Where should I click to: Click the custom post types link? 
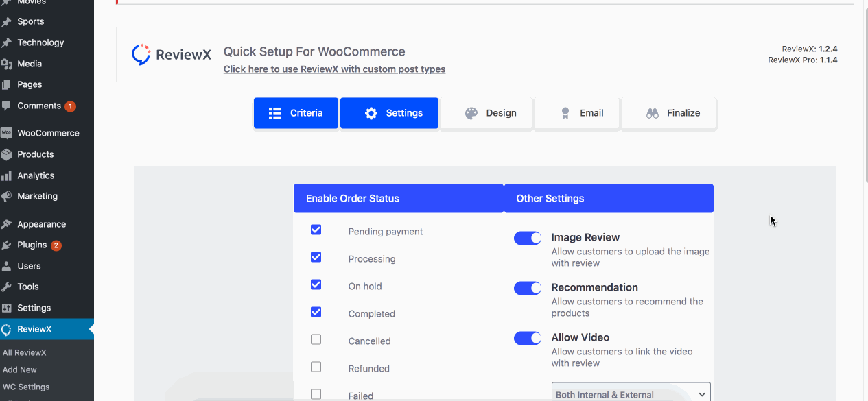334,69
